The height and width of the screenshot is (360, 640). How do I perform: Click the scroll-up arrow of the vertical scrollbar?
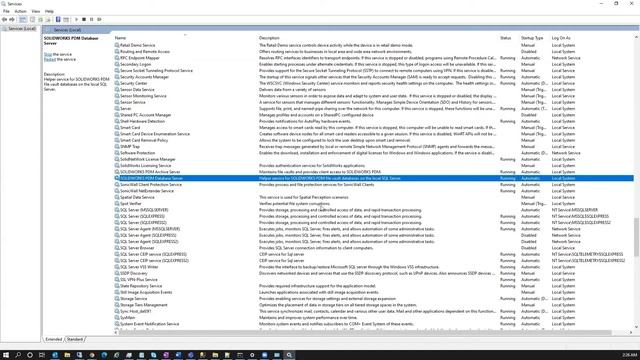pos(636,37)
